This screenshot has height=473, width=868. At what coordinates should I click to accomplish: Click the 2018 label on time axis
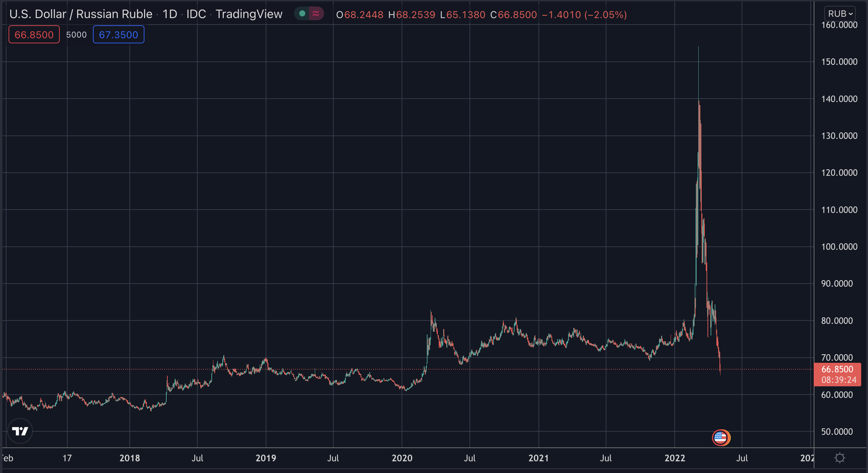[130, 458]
